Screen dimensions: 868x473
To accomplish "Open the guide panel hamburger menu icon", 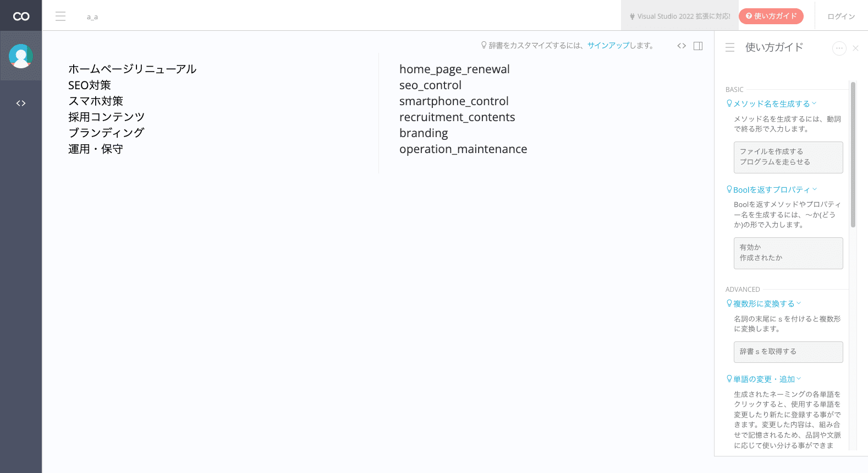I will click(730, 48).
